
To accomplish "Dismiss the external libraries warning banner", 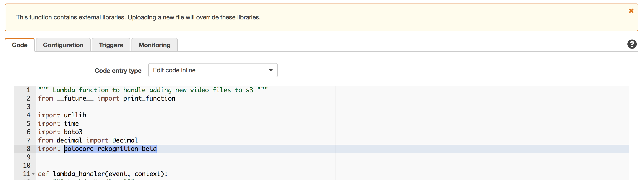I will click(x=631, y=11).
